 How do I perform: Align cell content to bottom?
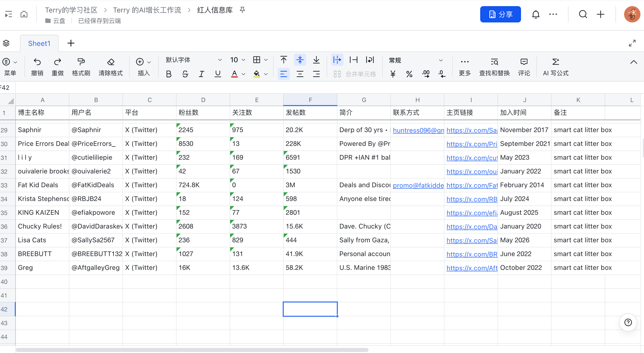(316, 60)
